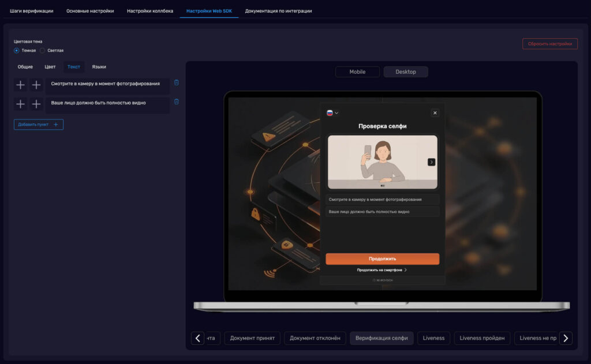
Task: Open Документация по интеграции tab
Action: click(x=279, y=11)
